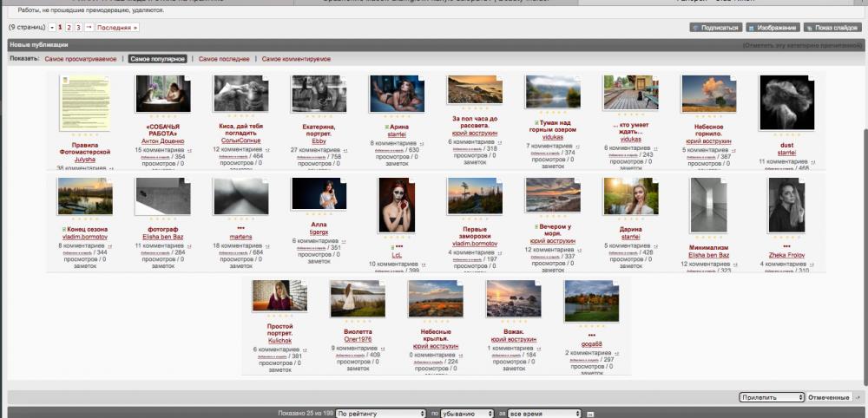Viewport: 868px width, 418px height.
Task: Open the Прилепить action dropdown
Action: [x=772, y=397]
